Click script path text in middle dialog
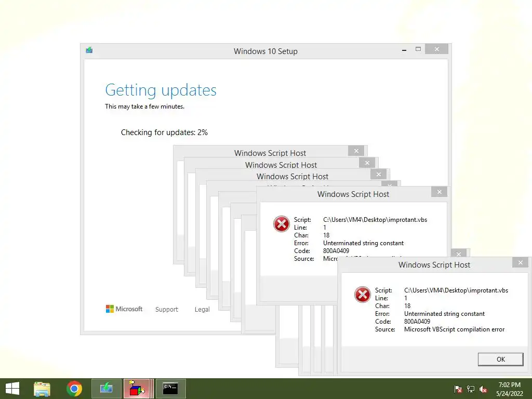This screenshot has height=399, width=532. point(375,220)
